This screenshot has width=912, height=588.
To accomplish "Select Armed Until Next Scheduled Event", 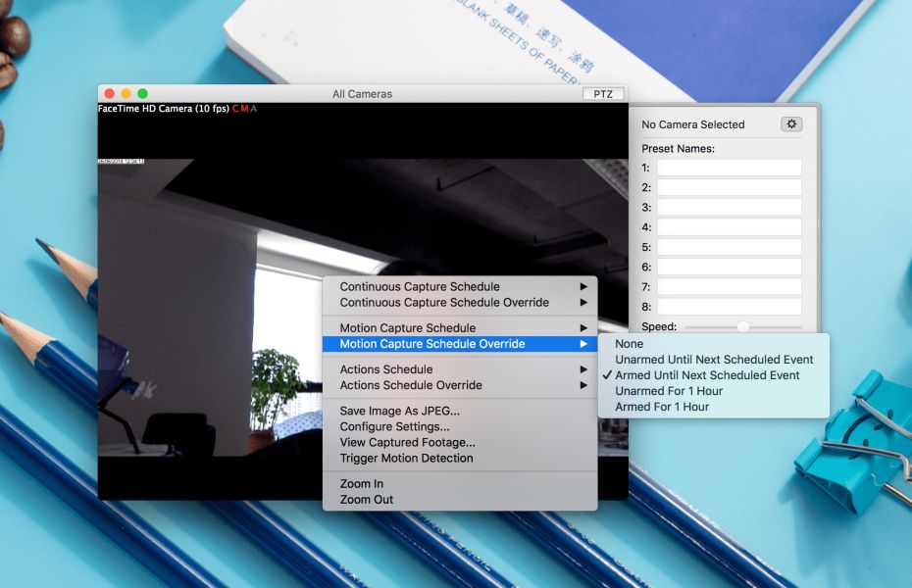I will pos(714,374).
